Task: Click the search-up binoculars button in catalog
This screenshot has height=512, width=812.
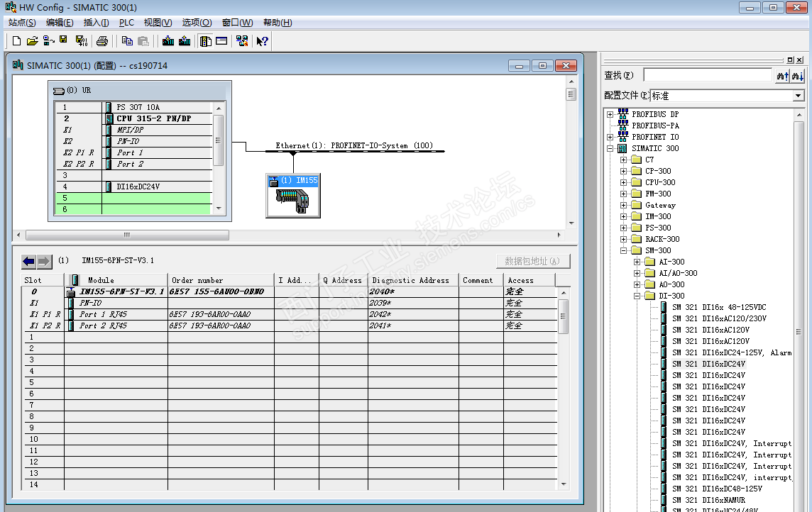Action: click(783, 76)
